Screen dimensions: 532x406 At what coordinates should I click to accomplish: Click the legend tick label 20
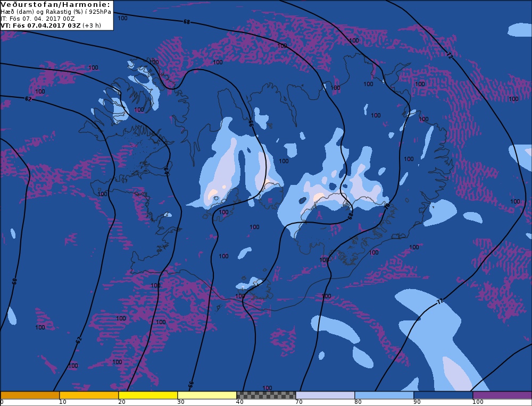coord(121,402)
